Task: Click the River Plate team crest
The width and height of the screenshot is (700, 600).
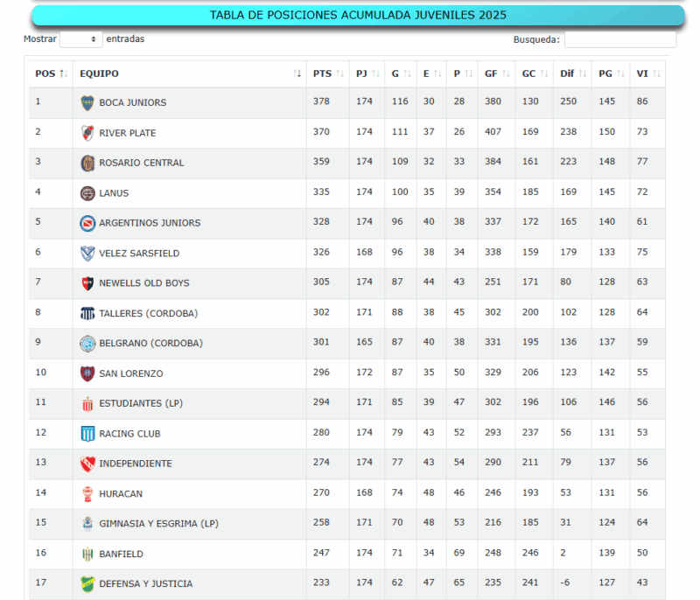Action: (87, 133)
